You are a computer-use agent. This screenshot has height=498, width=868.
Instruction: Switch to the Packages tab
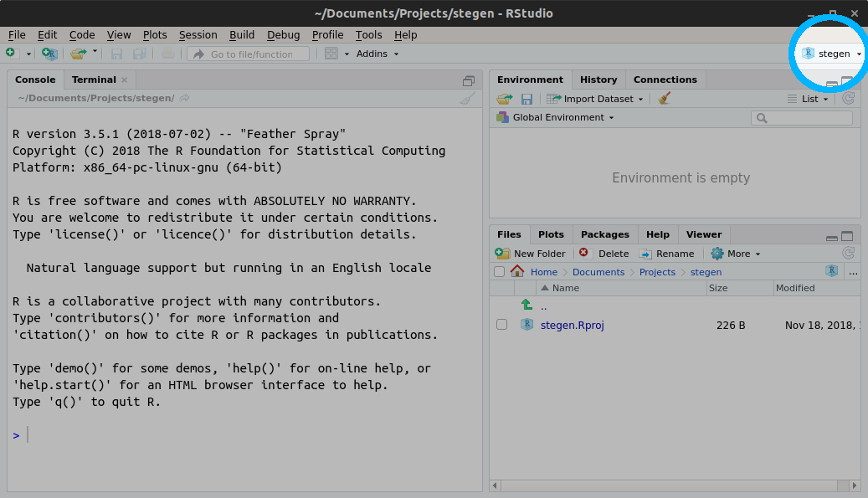604,234
